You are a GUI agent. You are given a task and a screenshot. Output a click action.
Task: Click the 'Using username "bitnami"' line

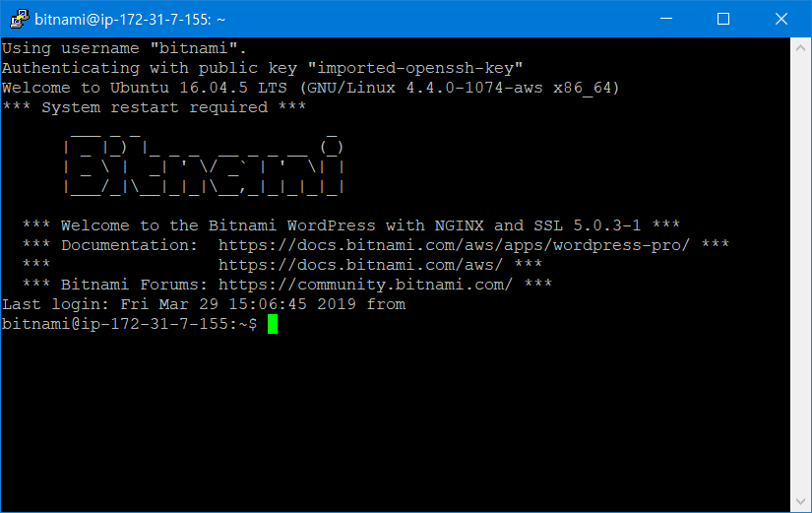pyautogui.click(x=124, y=48)
